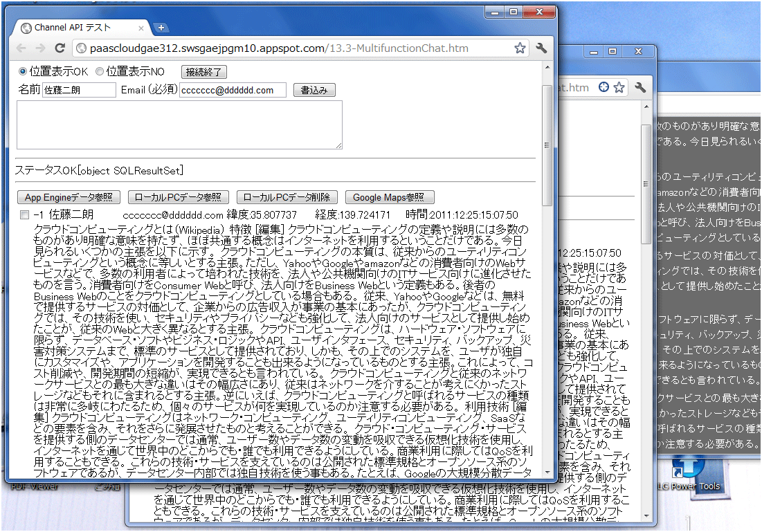Close the Channel API テスト tab
The height and width of the screenshot is (532, 762).
point(141,28)
